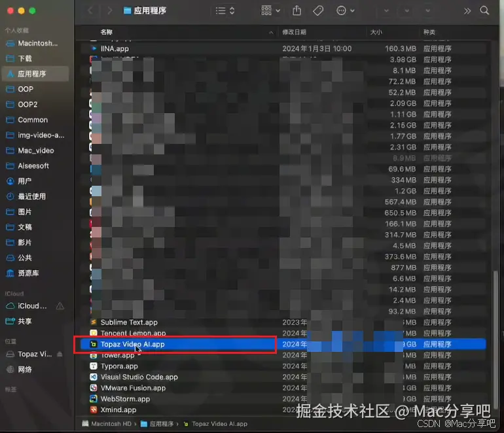Viewport: 504px width, 433px height.
Task: Click the Topaz Video AI app icon
Action: [x=94, y=344]
